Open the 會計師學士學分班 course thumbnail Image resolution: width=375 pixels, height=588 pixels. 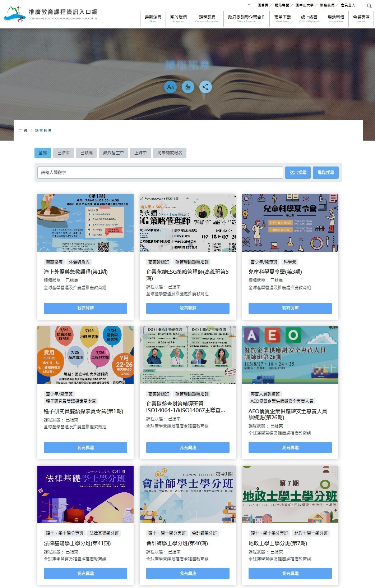pyautogui.click(x=188, y=494)
